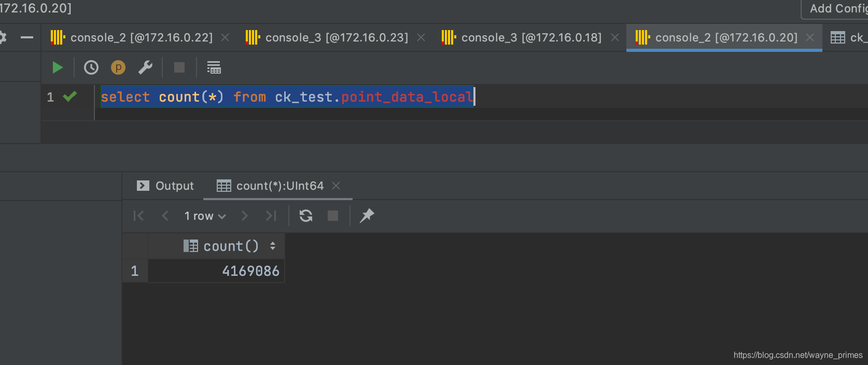This screenshot has width=868, height=365.
Task: Go to next page of results
Action: click(245, 216)
